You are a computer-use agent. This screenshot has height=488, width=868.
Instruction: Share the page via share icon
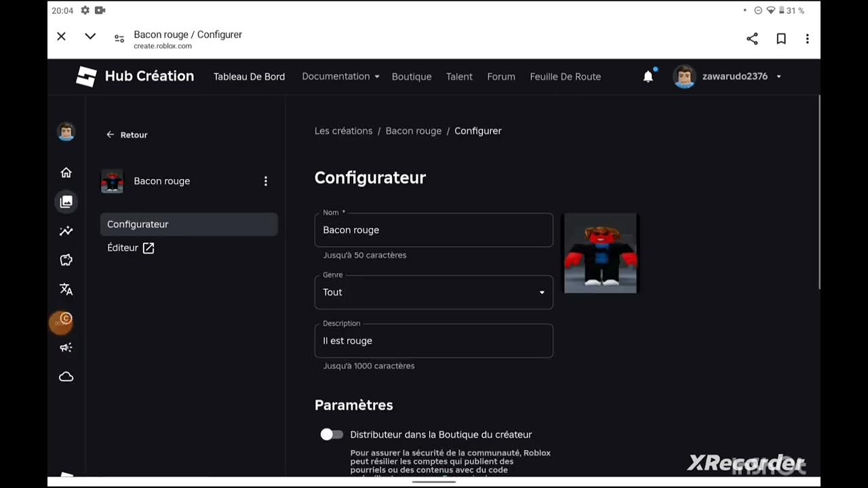click(752, 39)
